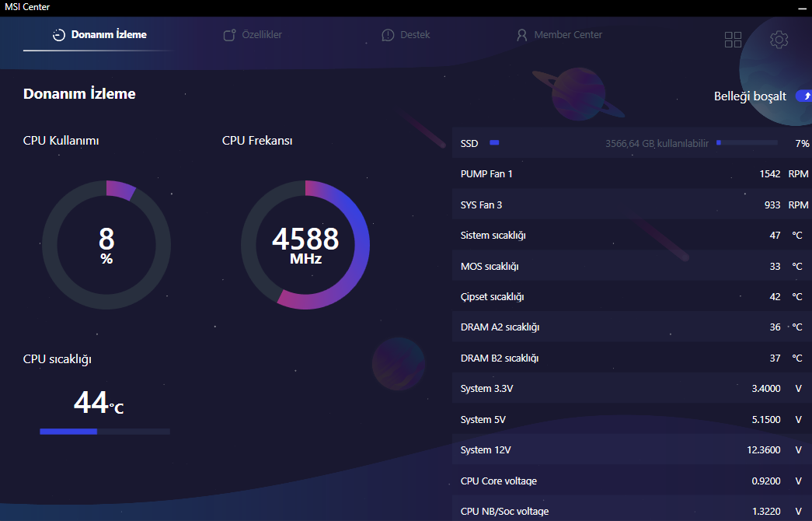This screenshot has width=812, height=521.
Task: Click the Destek chat bubble icon
Action: (x=388, y=35)
